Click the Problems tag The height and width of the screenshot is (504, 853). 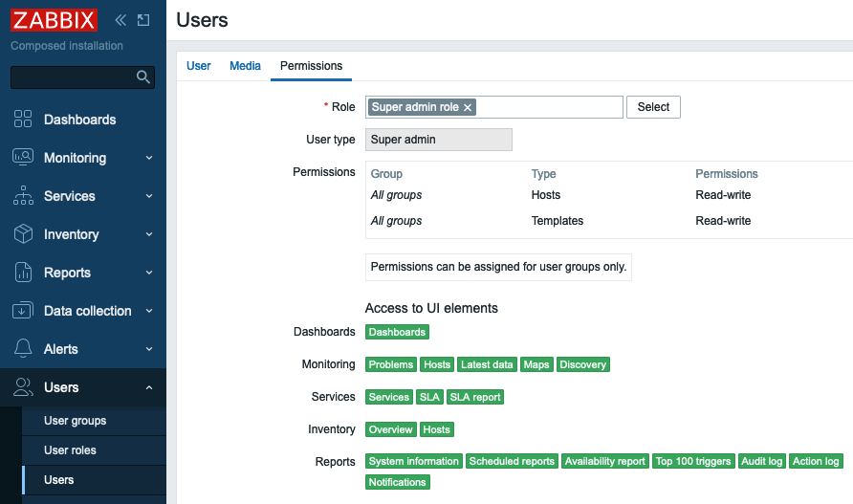point(391,364)
